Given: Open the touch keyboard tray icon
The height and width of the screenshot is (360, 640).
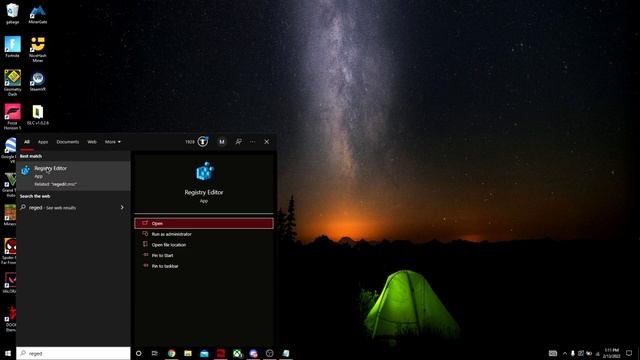Looking at the screenshot, I should coord(553,353).
